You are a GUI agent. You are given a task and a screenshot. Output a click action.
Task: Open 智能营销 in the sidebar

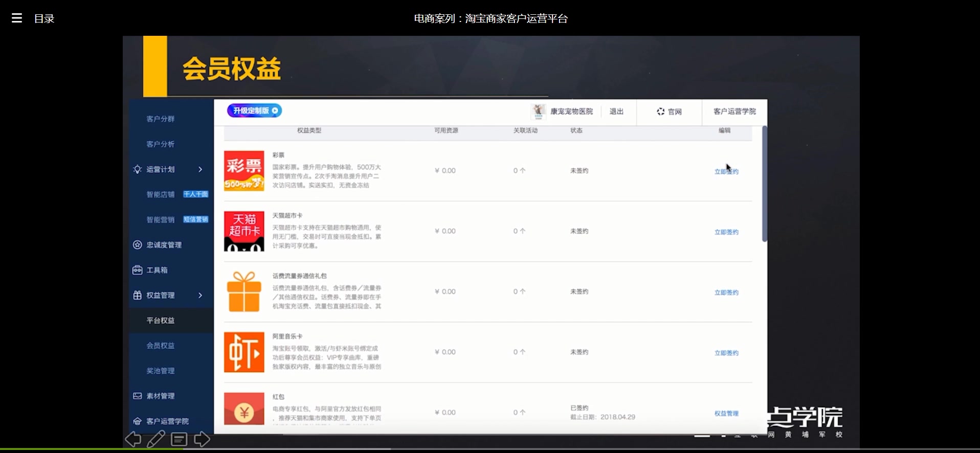coord(161,219)
